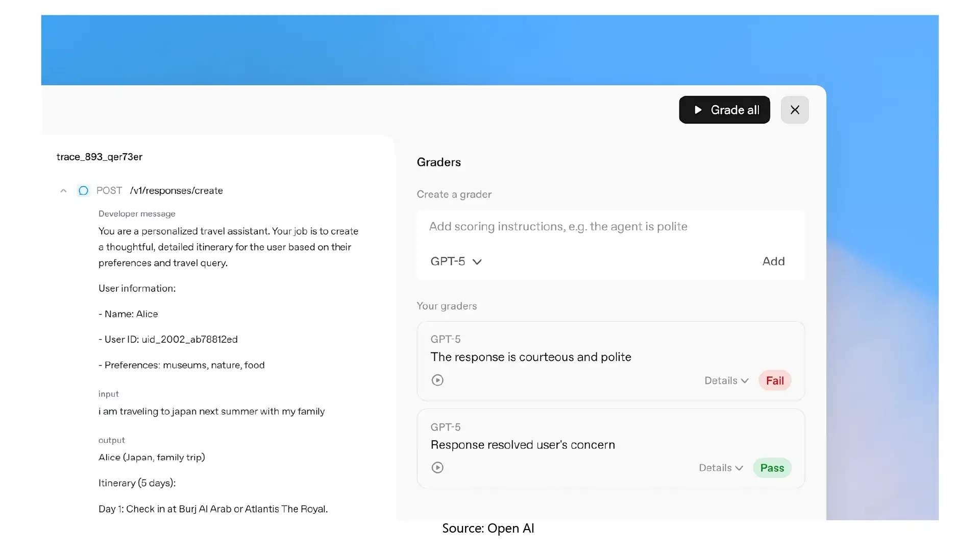980x552 pixels.
Task: Click the chat bubble icon beside POST
Action: coord(83,190)
